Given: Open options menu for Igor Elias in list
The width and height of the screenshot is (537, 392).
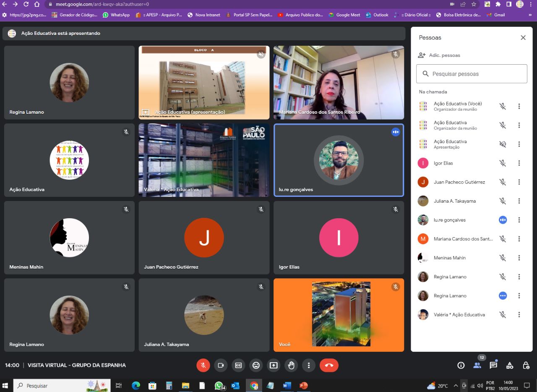Looking at the screenshot, I should tap(519, 163).
